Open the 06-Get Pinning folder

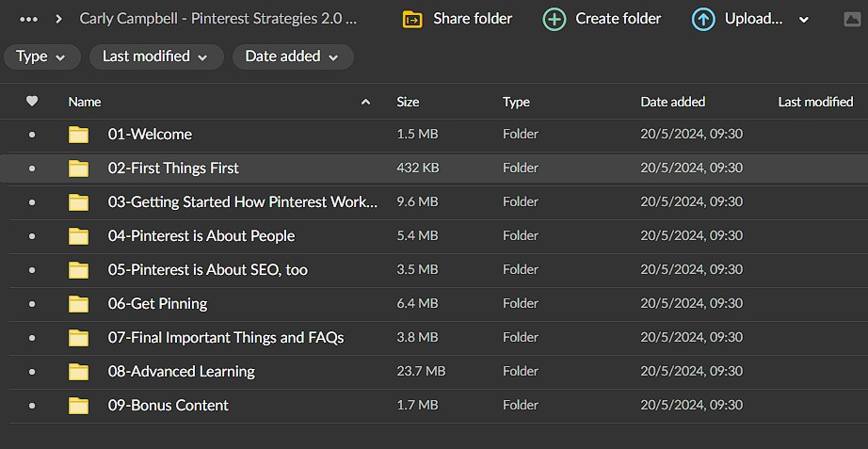(x=158, y=303)
